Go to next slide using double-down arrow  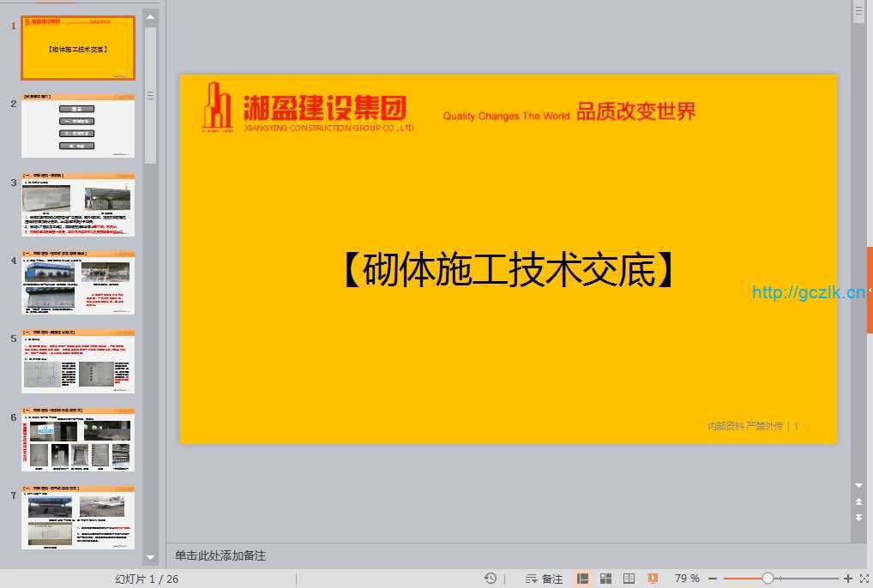pyautogui.click(x=858, y=518)
